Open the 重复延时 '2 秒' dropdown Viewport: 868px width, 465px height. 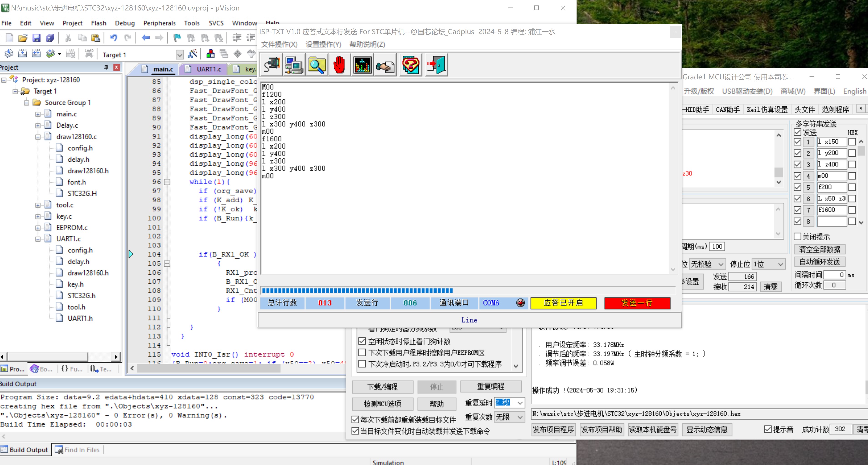pyautogui.click(x=520, y=403)
